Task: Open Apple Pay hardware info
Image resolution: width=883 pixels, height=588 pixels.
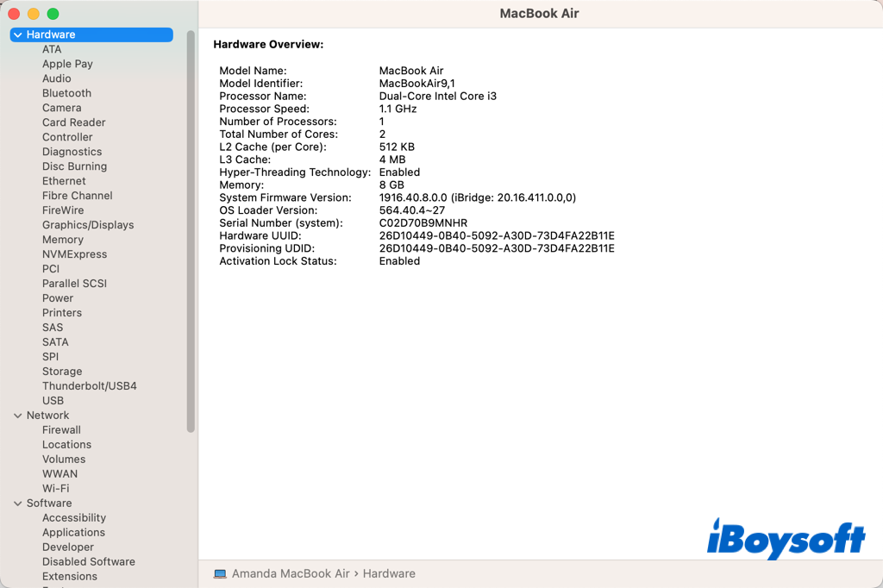Action: point(67,64)
